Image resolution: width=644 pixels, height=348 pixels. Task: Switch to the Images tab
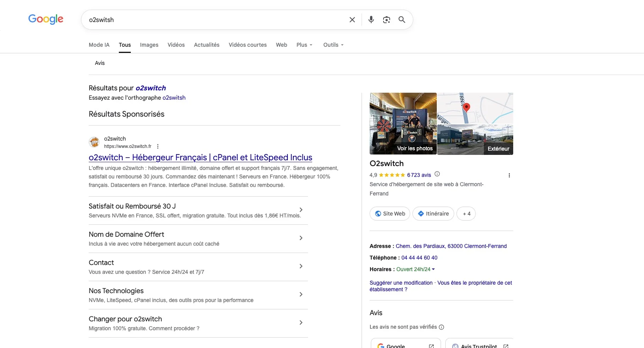point(149,45)
